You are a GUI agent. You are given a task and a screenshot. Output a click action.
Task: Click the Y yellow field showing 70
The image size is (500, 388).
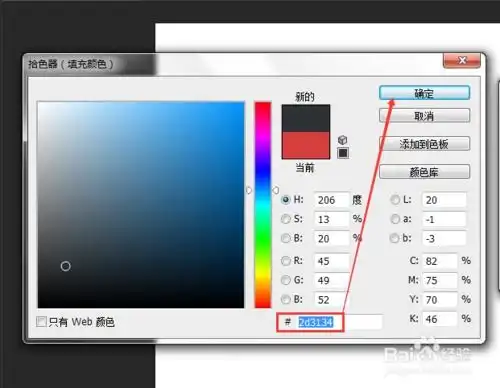[440, 300]
